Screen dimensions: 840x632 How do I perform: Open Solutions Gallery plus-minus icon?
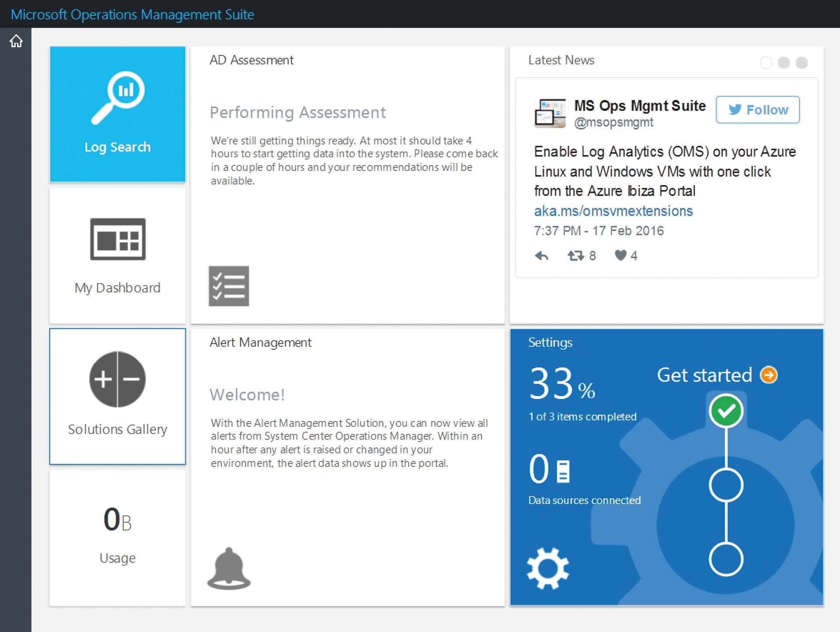(117, 379)
